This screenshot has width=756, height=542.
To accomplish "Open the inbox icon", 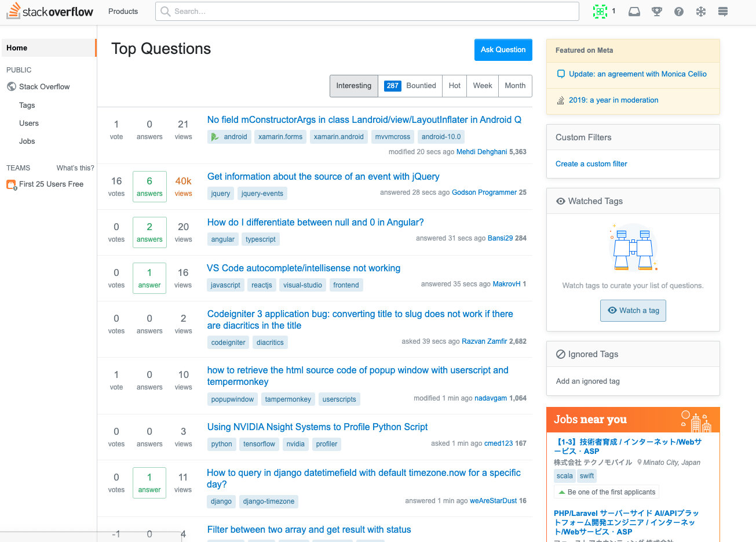I will point(634,12).
